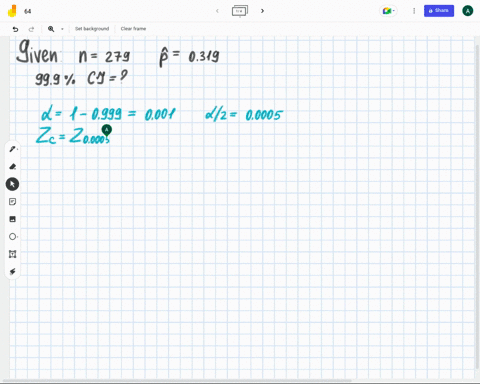Viewport: 480px width, 384px height.
Task: Click Set background
Action: point(92,29)
